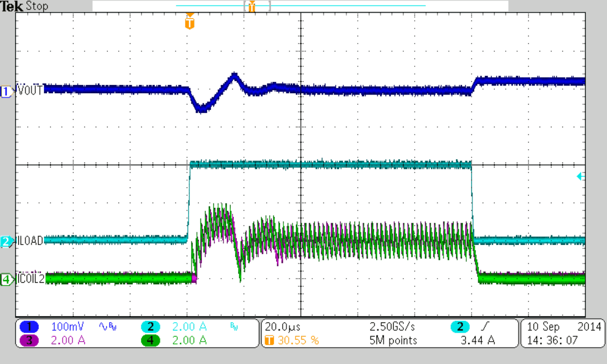This screenshot has height=364, width=607.
Task: Click the 5M points record length
Action: point(393,340)
